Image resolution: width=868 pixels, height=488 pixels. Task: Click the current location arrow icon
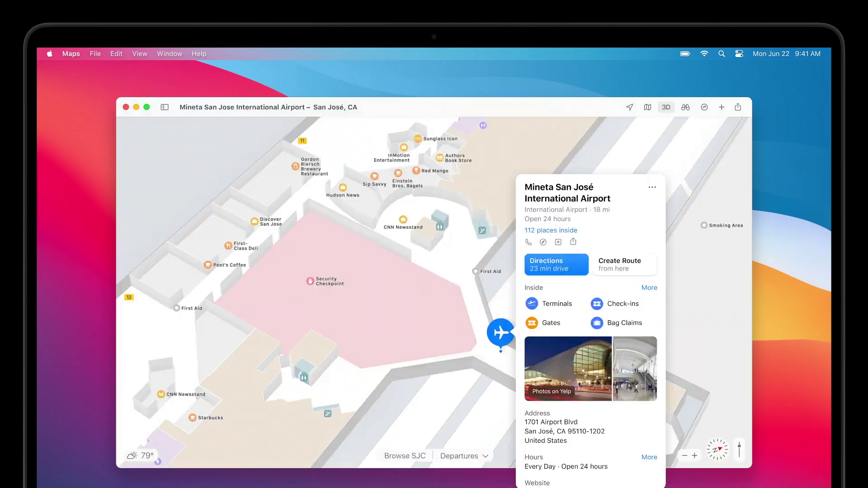[629, 107]
